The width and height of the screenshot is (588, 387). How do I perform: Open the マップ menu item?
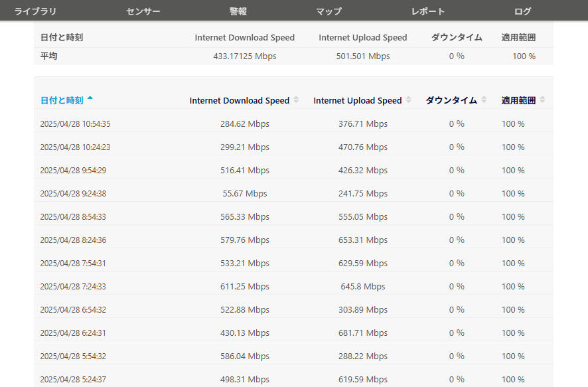[329, 11]
